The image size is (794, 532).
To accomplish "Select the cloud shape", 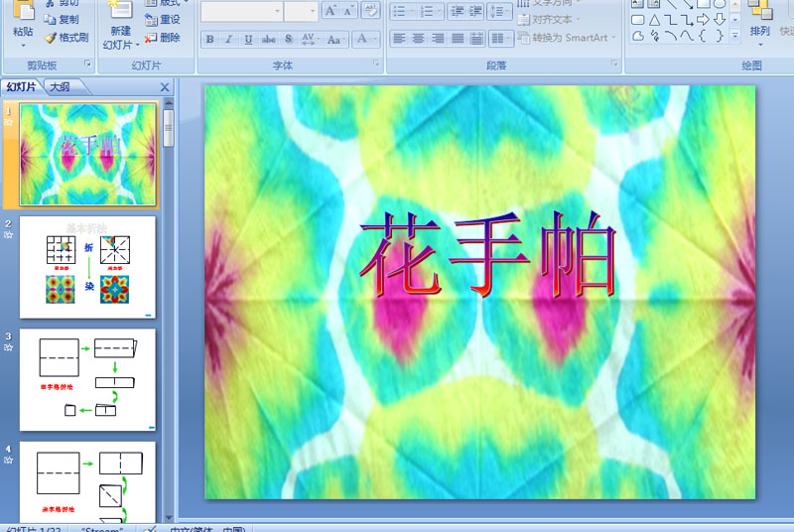I will pos(638,37).
